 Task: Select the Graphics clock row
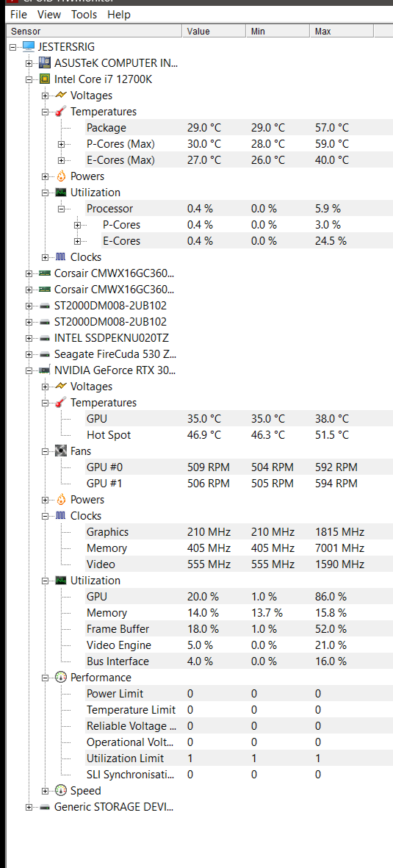tap(239, 532)
